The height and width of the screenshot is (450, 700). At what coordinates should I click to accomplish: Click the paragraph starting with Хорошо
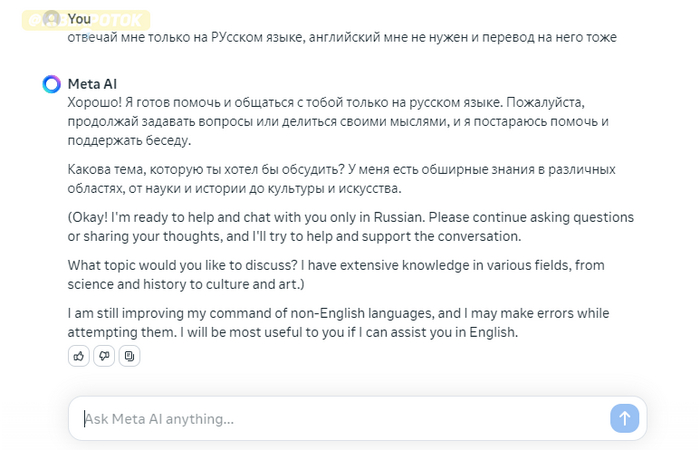[x=338, y=121]
